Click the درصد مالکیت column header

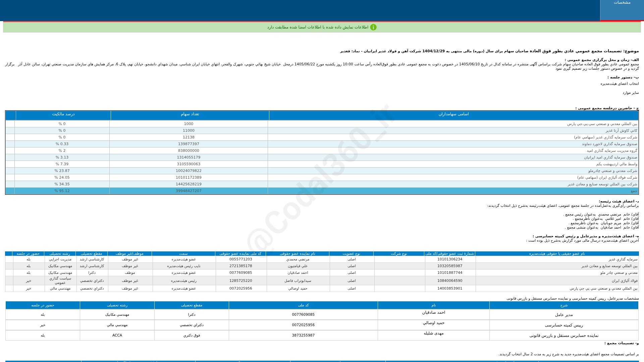[x=63, y=115]
